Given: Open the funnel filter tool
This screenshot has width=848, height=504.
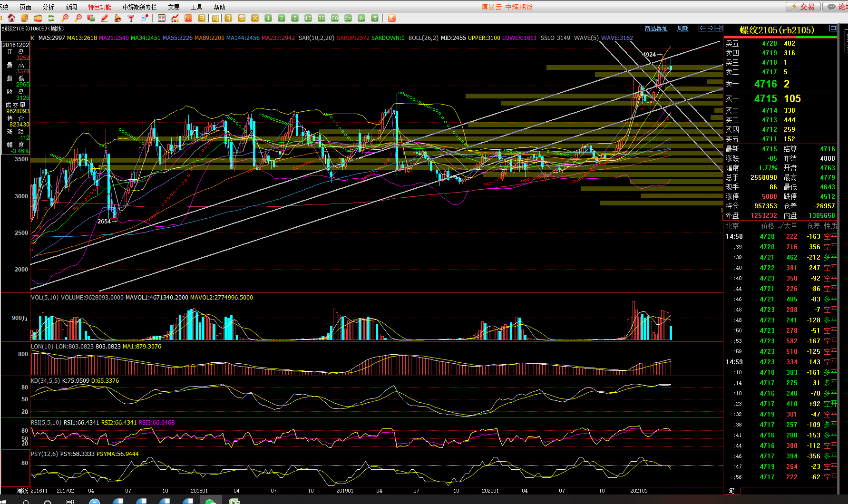Looking at the screenshot, I should (x=131, y=18).
